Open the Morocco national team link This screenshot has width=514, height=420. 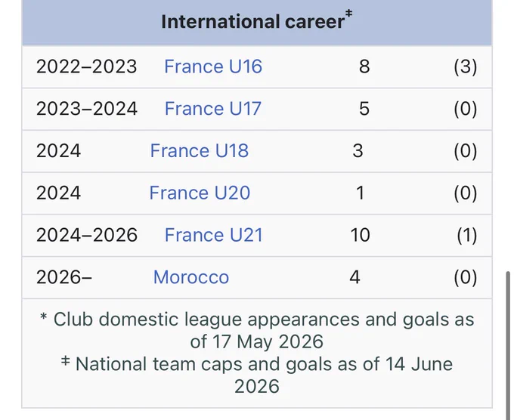[191, 277]
